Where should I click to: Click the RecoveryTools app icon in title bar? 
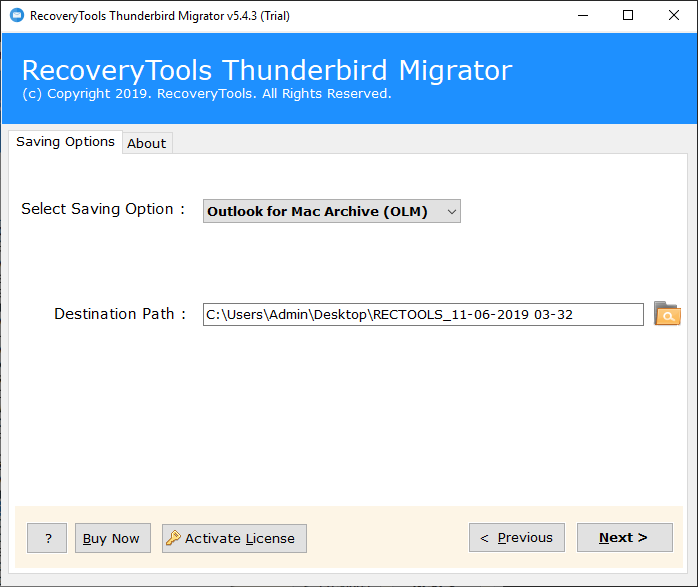pos(17,16)
